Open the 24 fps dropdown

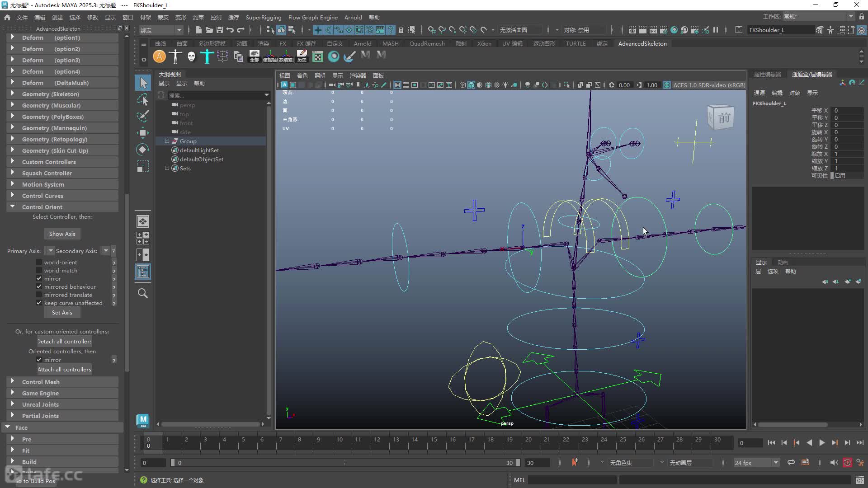pos(756,463)
